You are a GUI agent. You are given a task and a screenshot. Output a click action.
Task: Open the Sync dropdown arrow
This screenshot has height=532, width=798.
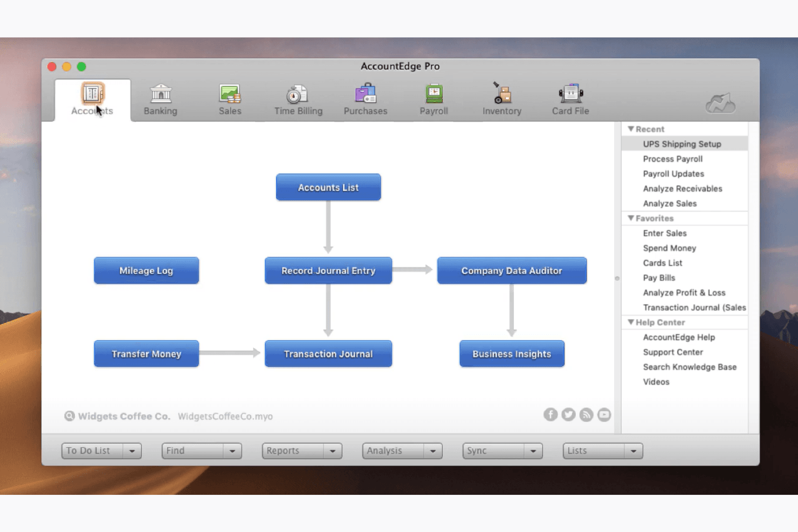click(x=533, y=451)
